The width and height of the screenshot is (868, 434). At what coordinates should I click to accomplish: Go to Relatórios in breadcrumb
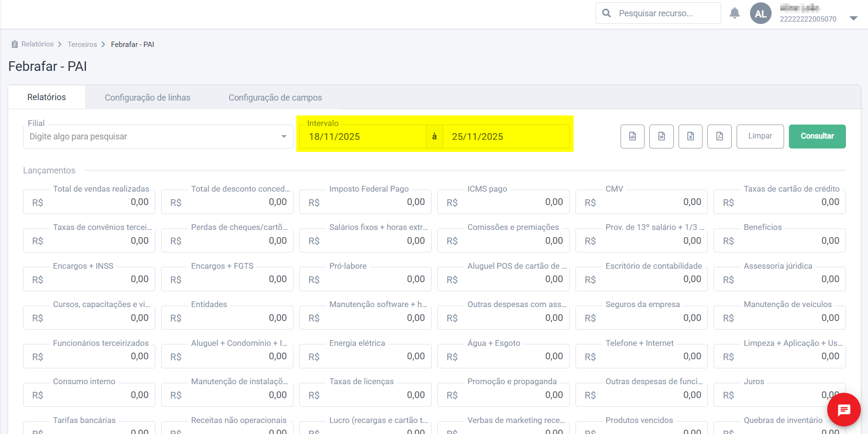(x=37, y=44)
